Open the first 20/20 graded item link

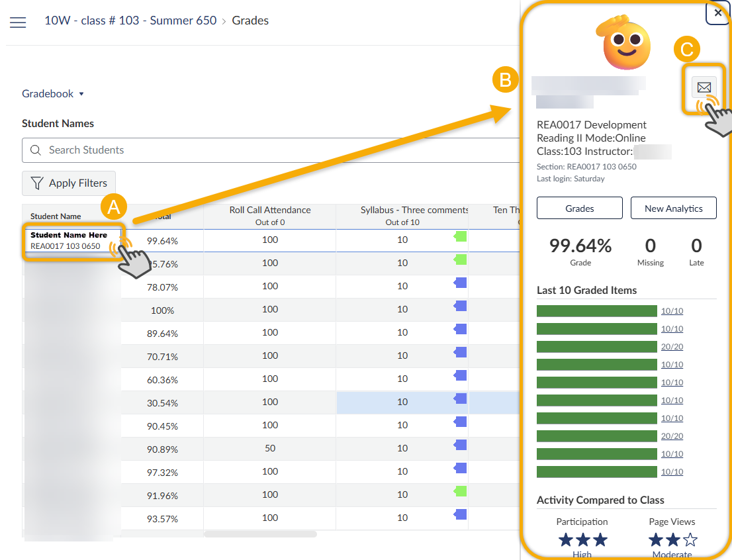coord(672,347)
